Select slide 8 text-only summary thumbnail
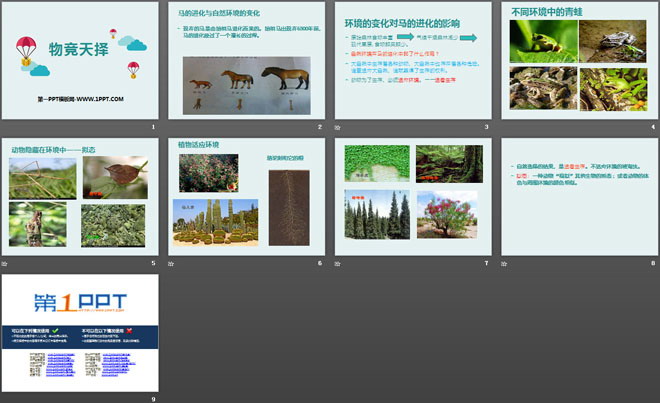This screenshot has width=660, height=403. [x=580, y=197]
